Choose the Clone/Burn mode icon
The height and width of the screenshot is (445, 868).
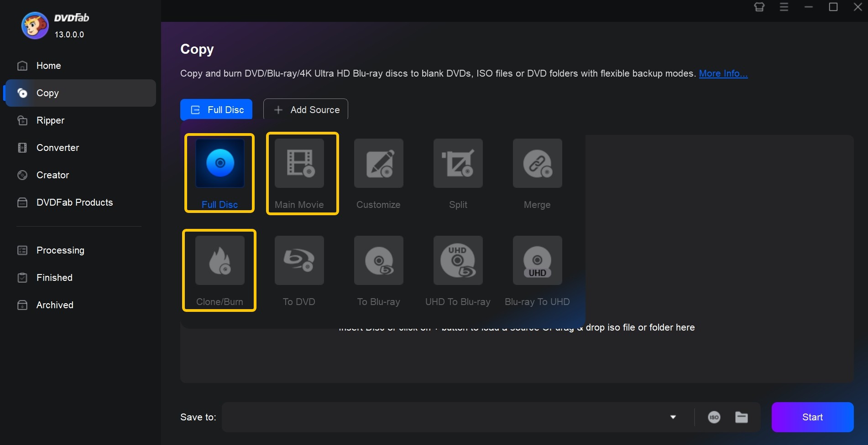[220, 260]
